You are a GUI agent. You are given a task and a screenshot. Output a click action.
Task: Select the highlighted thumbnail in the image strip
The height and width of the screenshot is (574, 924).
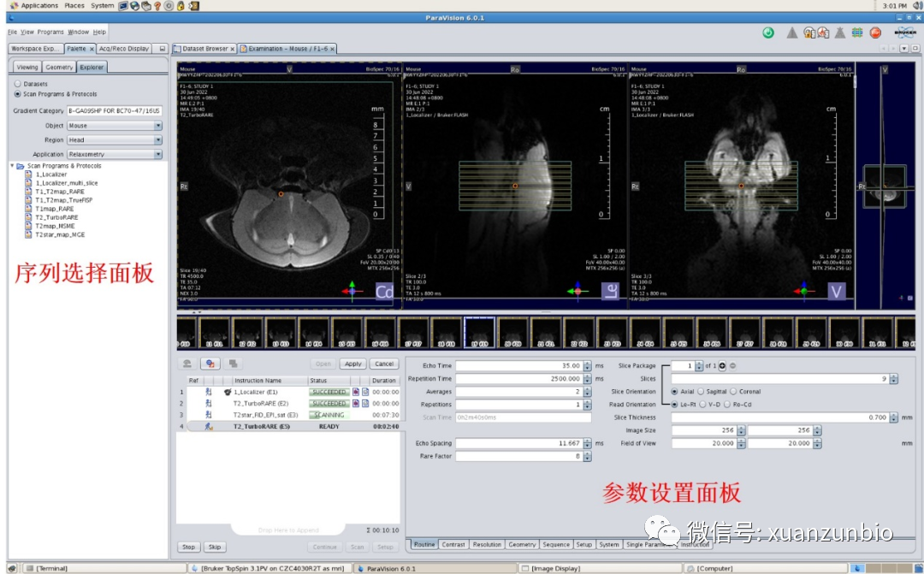point(480,333)
